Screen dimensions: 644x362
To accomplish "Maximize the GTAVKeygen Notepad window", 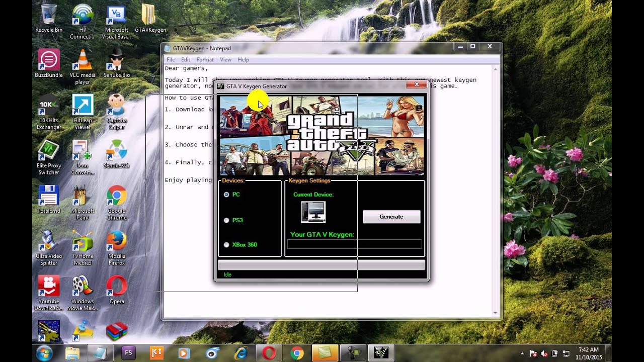I will pyautogui.click(x=472, y=47).
